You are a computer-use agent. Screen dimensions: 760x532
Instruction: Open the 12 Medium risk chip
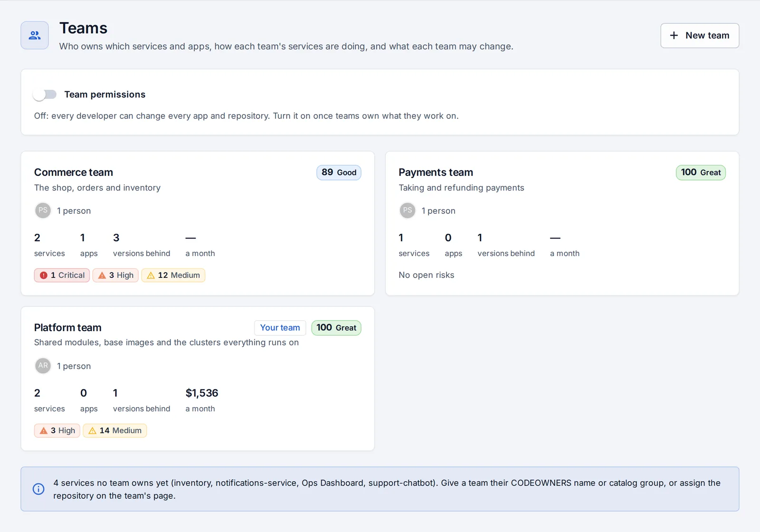[173, 275]
